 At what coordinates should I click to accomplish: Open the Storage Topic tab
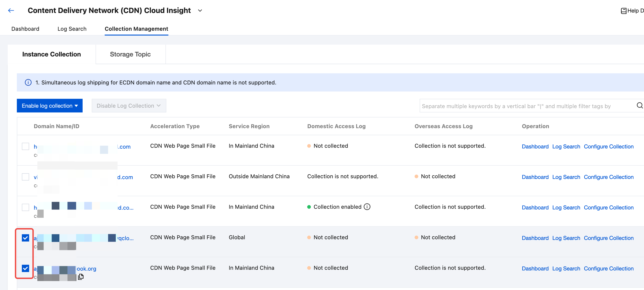pos(130,54)
